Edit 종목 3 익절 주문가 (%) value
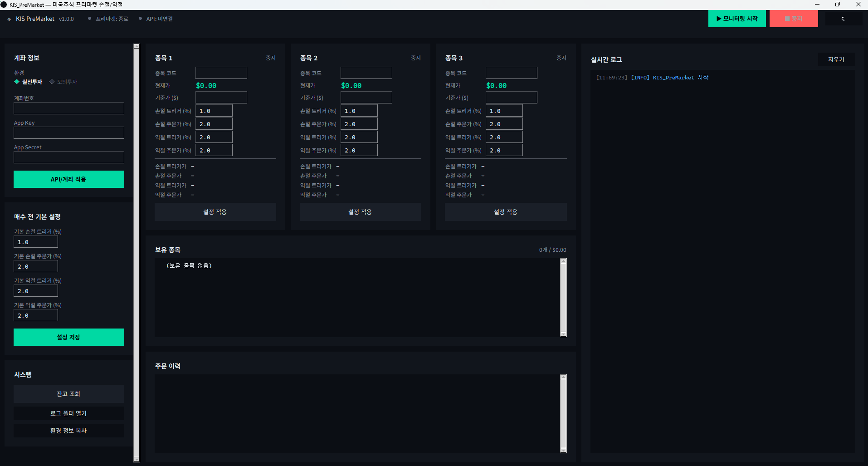 tap(504, 150)
